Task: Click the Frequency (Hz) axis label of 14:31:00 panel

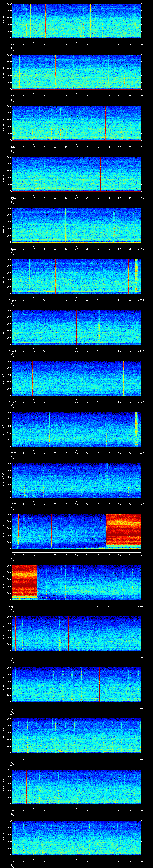Action: [3, 21]
